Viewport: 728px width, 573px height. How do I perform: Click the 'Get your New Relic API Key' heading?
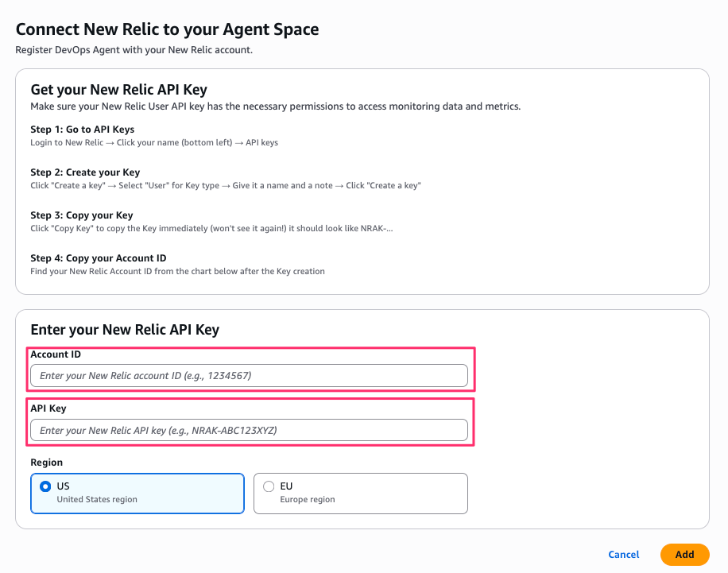118,90
